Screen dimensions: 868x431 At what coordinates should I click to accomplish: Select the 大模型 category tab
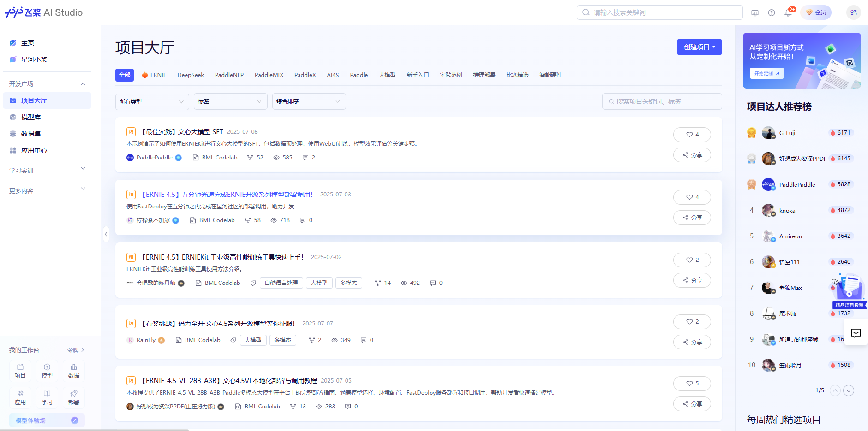coord(387,75)
